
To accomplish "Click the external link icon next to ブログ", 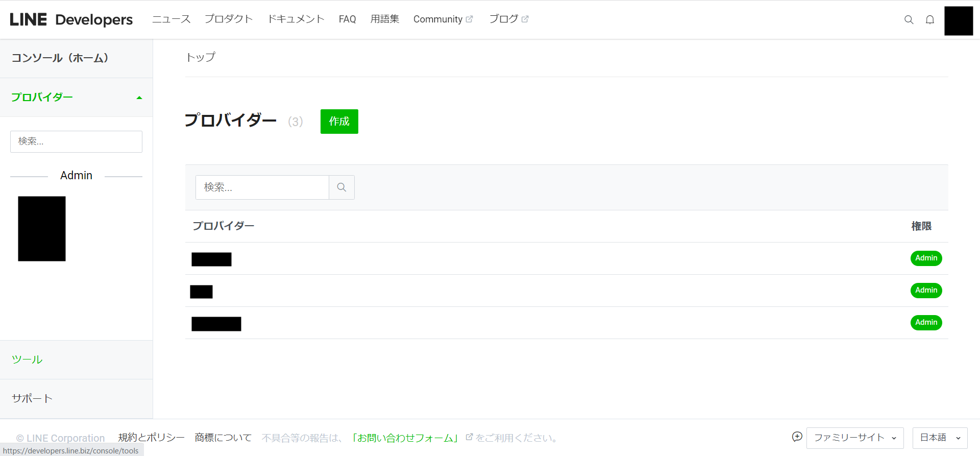I will 525,19.
